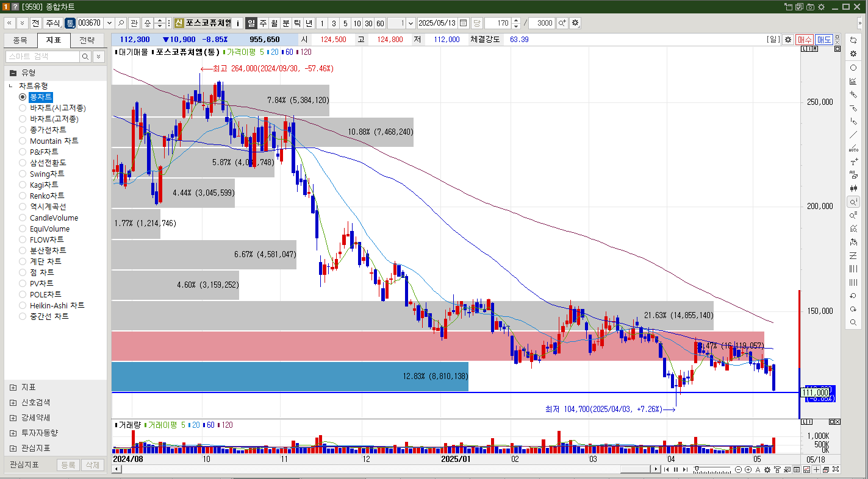The width and height of the screenshot is (868, 479).
Task: Select the AUTO trend line tool
Action: (x=853, y=148)
